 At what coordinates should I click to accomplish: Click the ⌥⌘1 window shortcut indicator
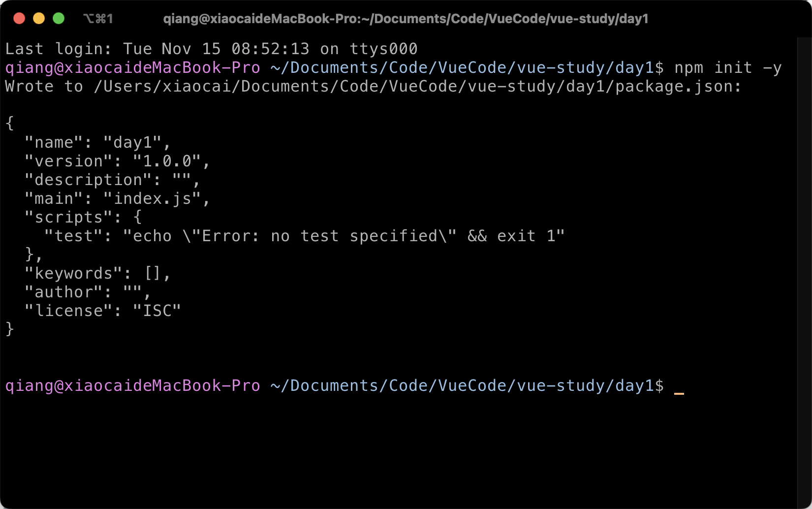point(98,19)
